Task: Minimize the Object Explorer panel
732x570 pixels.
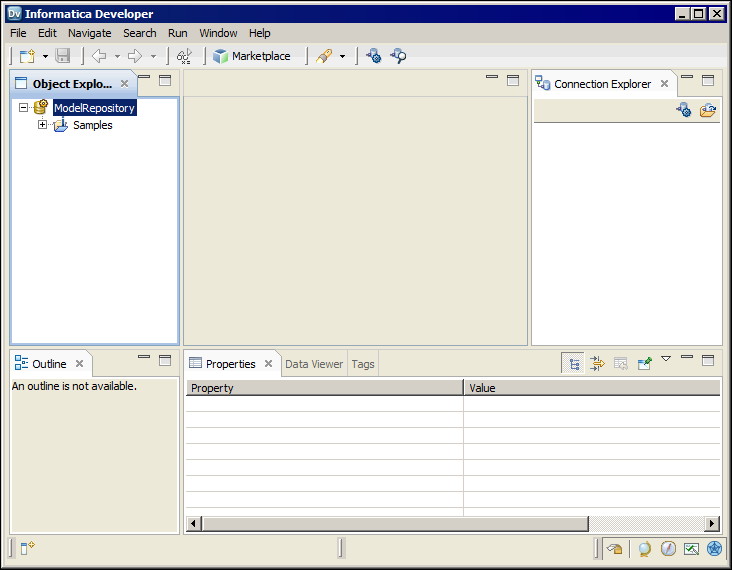Action: click(x=144, y=77)
